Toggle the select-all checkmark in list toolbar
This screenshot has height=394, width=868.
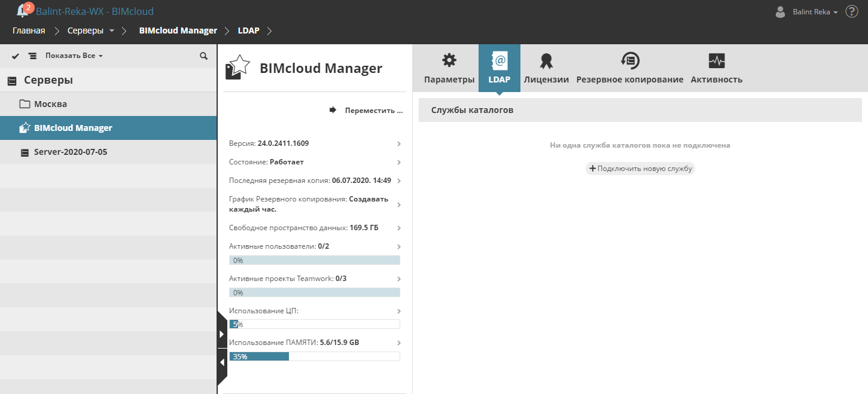[16, 56]
